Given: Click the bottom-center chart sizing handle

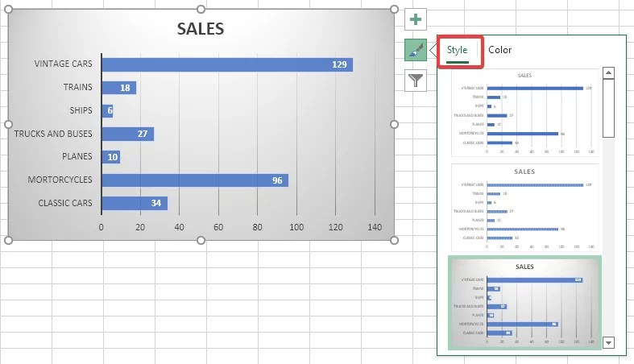Looking at the screenshot, I should coord(201,240).
